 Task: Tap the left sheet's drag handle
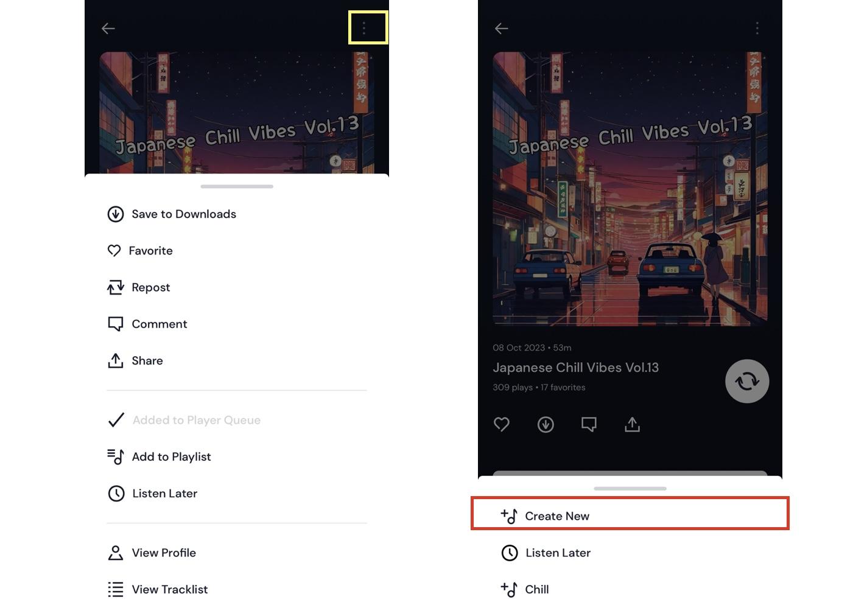(237, 186)
